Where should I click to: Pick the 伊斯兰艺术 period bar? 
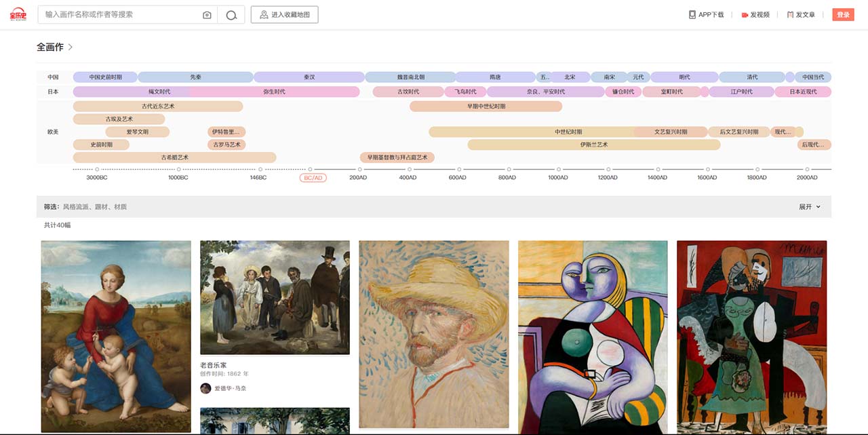(x=593, y=145)
